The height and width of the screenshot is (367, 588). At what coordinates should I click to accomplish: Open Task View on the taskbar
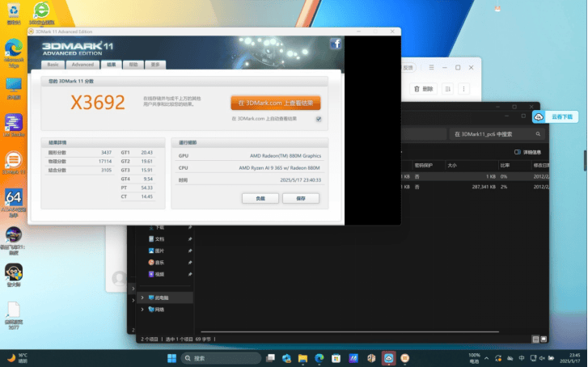click(270, 358)
